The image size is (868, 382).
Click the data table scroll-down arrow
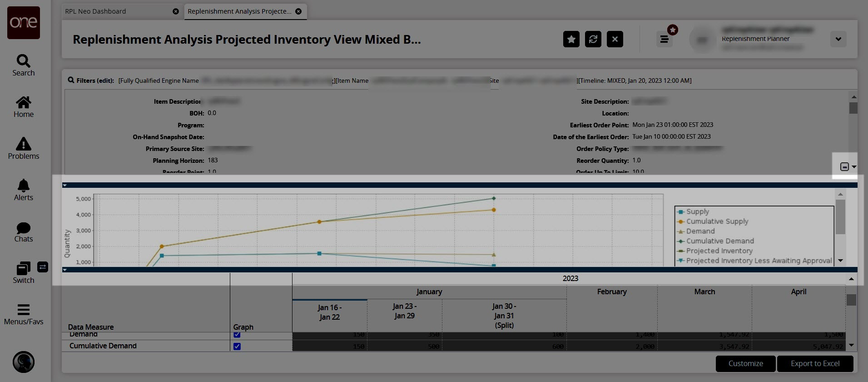(851, 346)
